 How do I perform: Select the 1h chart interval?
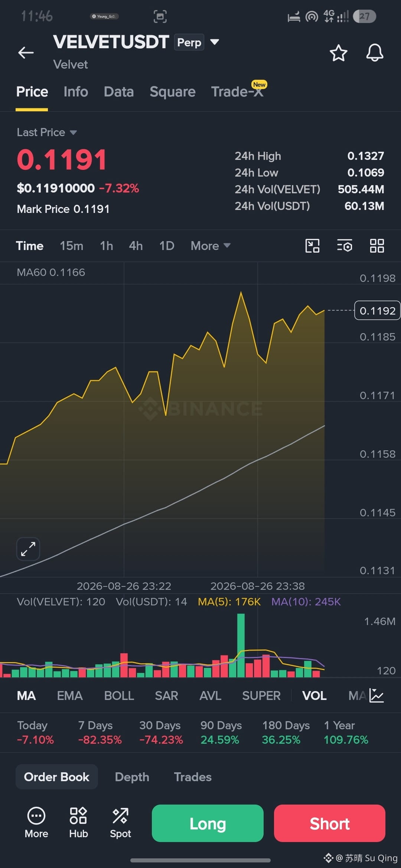pos(107,246)
